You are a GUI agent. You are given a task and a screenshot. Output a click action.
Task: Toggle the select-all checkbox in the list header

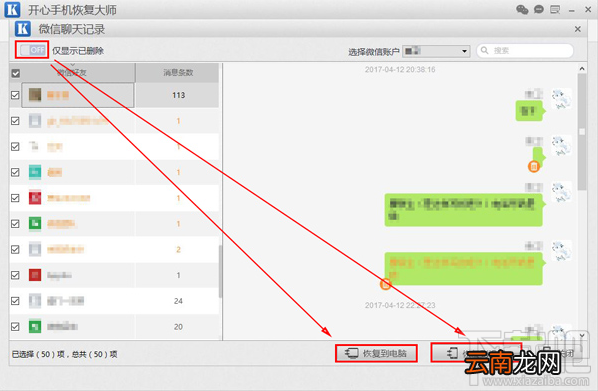click(x=16, y=73)
